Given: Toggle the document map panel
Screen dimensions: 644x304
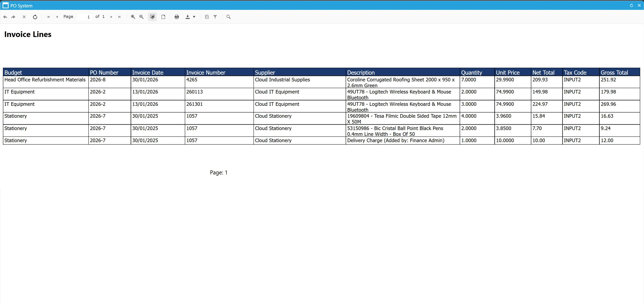Looking at the screenshot, I should [207, 17].
